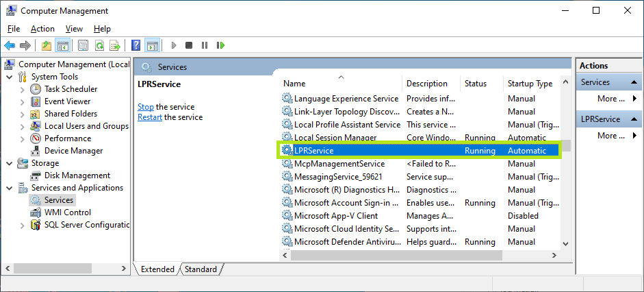The image size is (644, 292).
Task: Select Task Scheduler in the tree
Action: pos(70,89)
